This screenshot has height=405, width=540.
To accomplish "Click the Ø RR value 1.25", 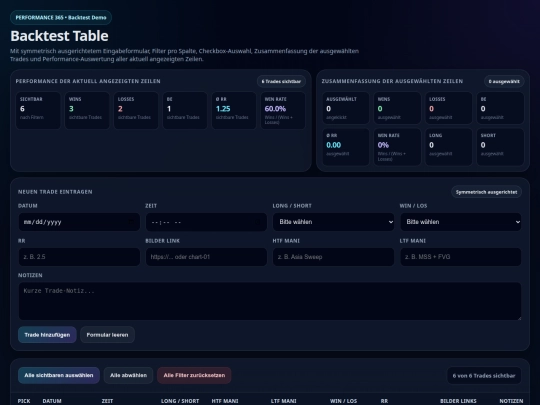I will [223, 109].
